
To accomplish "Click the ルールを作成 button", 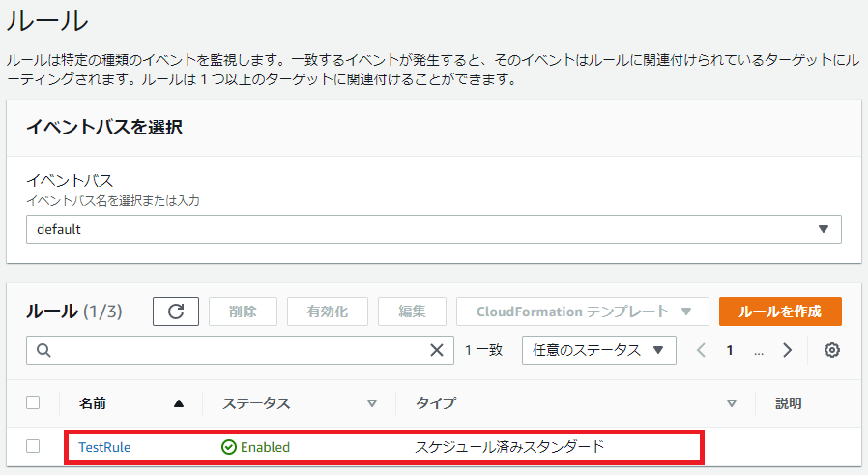I will click(x=779, y=312).
